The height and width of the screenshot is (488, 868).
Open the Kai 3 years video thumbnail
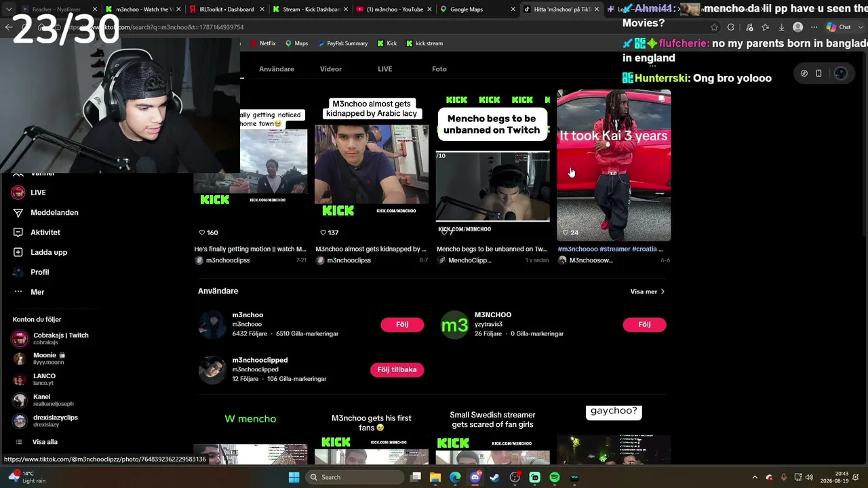[614, 165]
